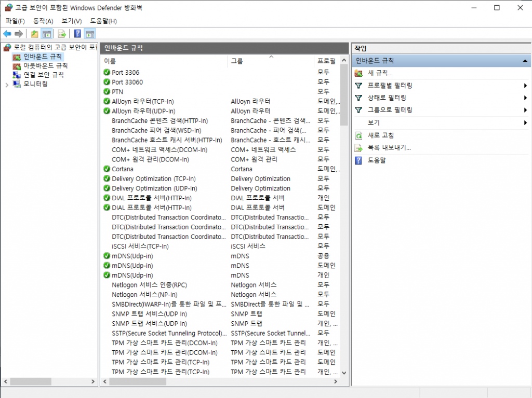Click the Up one level folder icon

pyautogui.click(x=34, y=34)
